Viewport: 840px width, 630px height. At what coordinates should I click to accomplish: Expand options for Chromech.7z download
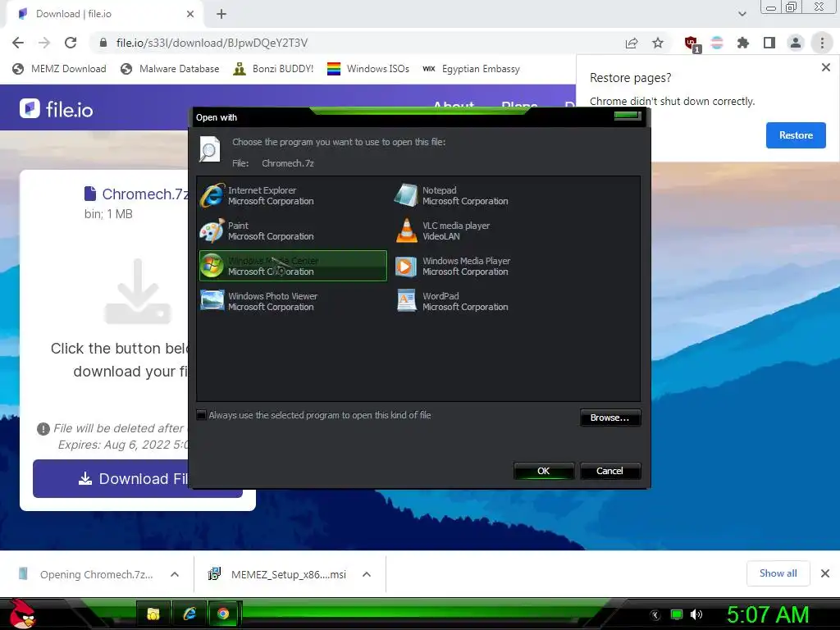click(175, 574)
